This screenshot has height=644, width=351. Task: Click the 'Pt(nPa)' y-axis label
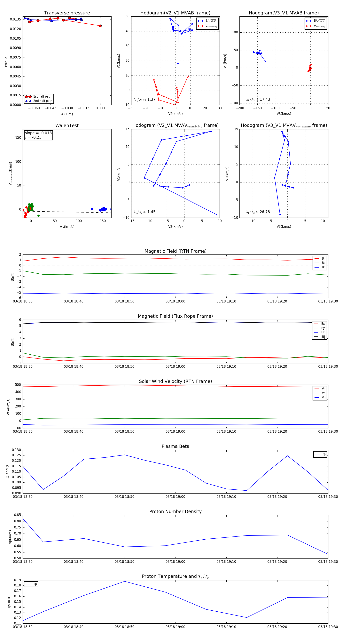[x=6, y=61]
